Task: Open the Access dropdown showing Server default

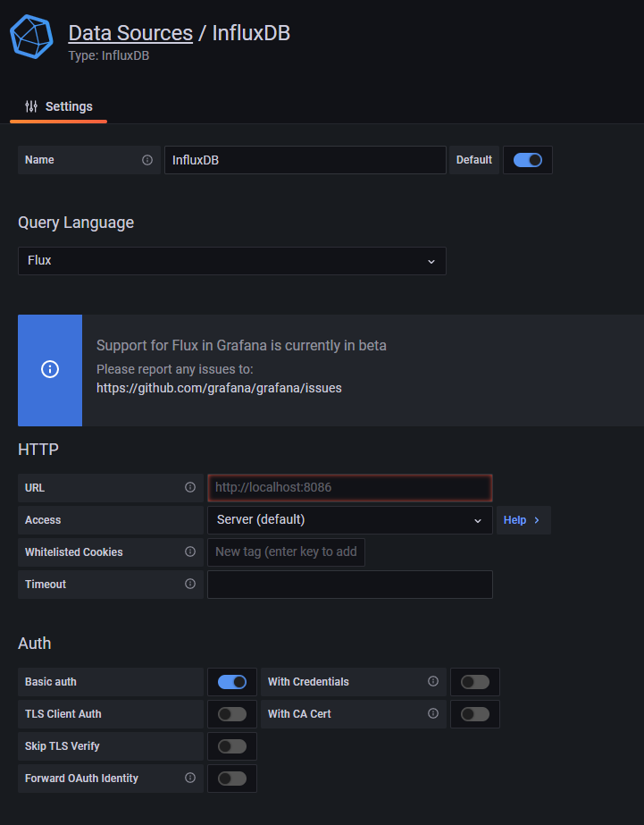Action: point(349,519)
